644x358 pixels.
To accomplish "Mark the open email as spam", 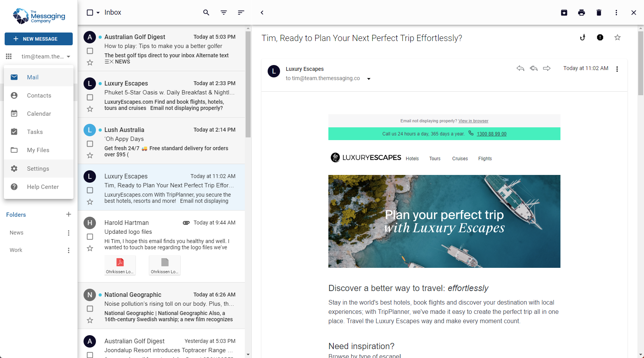I will point(600,37).
